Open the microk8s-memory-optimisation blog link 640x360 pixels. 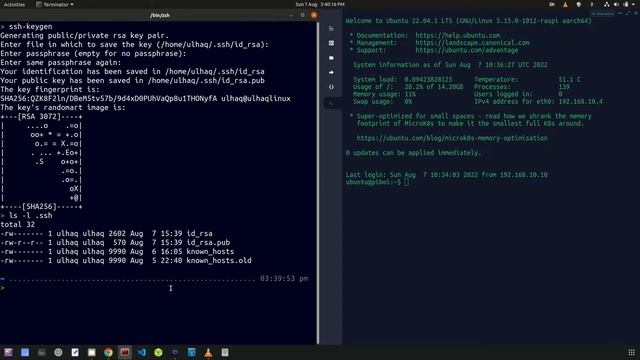click(x=452, y=138)
